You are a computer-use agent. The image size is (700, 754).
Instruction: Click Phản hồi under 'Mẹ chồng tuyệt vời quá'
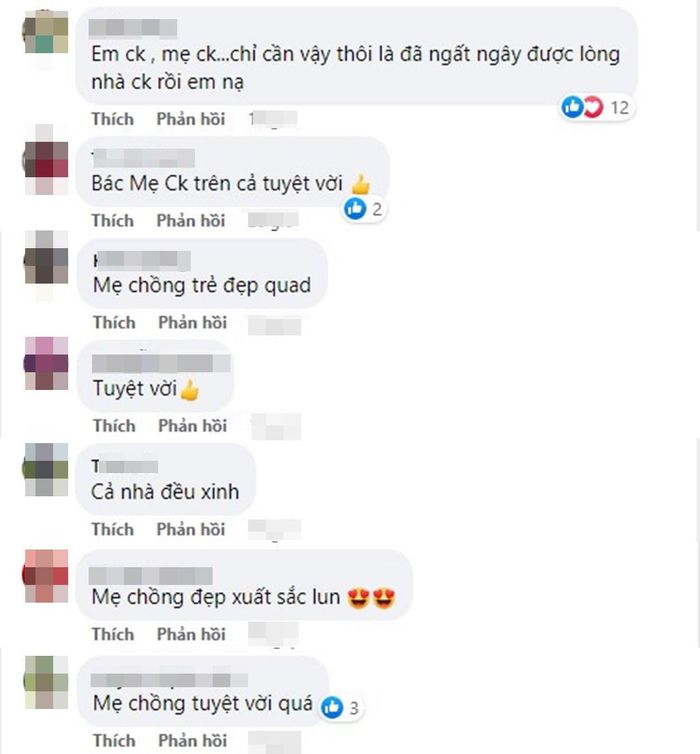coord(193,741)
